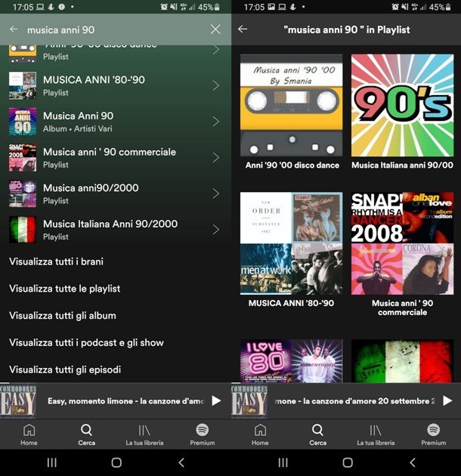Viewport: 461px width, 476px height.
Task: Open 'Musica anni90/2000' title in list
Action: [91, 188]
